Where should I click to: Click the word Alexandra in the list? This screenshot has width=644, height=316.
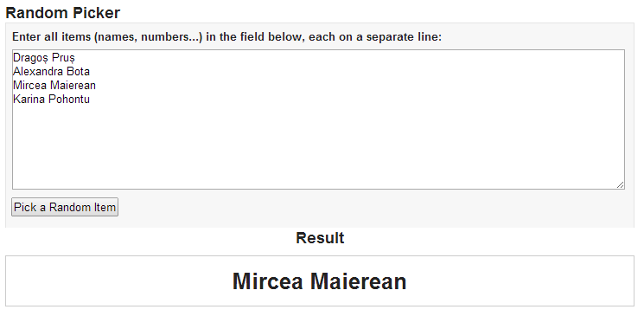coord(38,72)
